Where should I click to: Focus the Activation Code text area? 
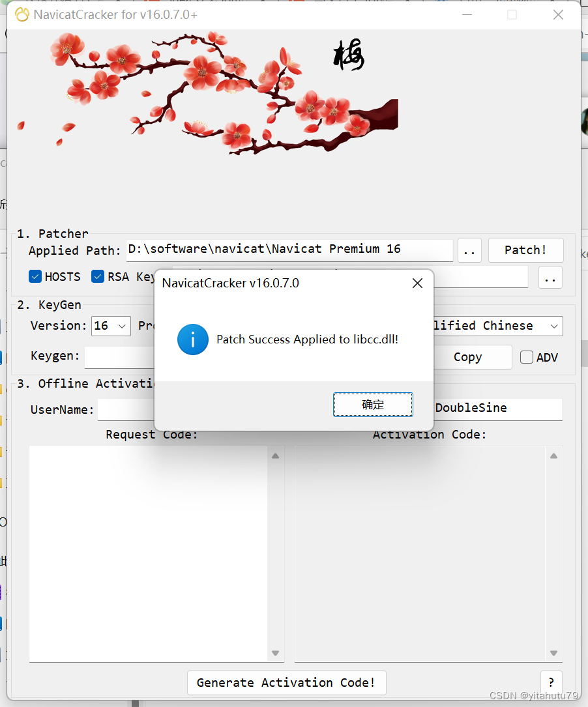[x=420, y=554]
